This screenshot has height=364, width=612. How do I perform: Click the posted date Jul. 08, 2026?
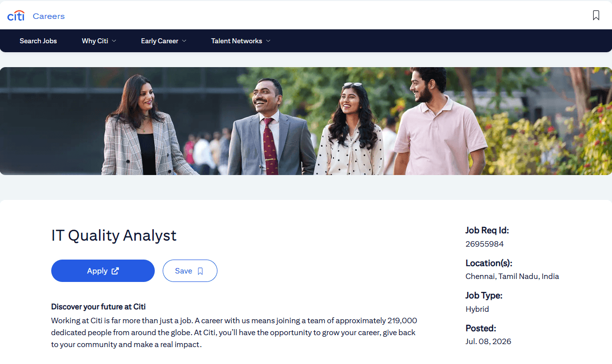488,342
